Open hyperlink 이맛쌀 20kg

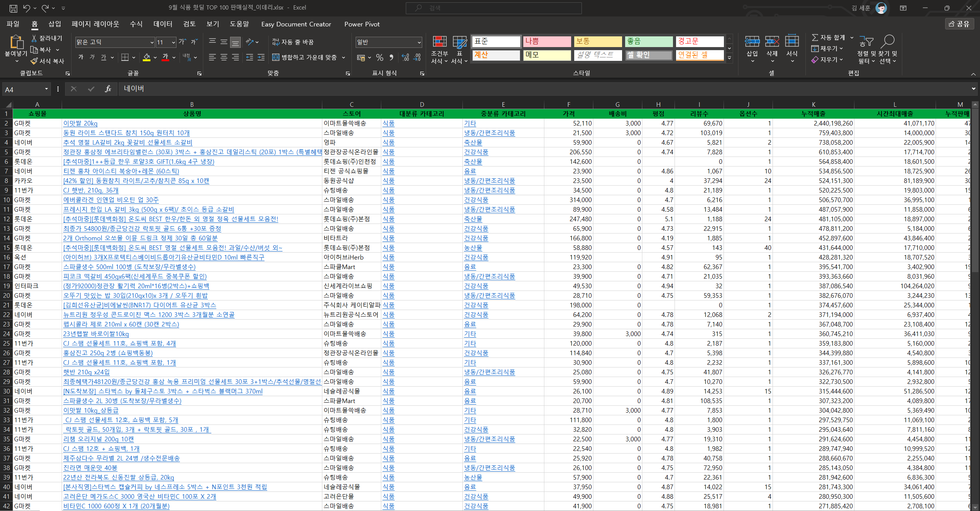80,123
